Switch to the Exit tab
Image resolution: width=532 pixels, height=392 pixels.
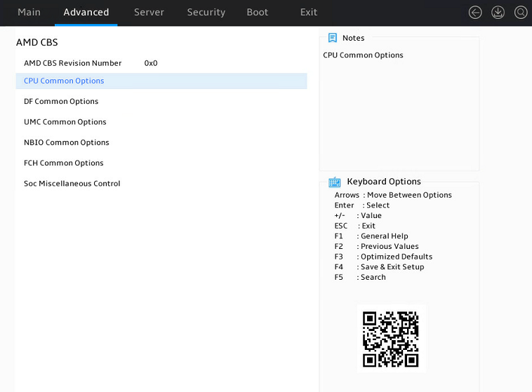tap(309, 12)
